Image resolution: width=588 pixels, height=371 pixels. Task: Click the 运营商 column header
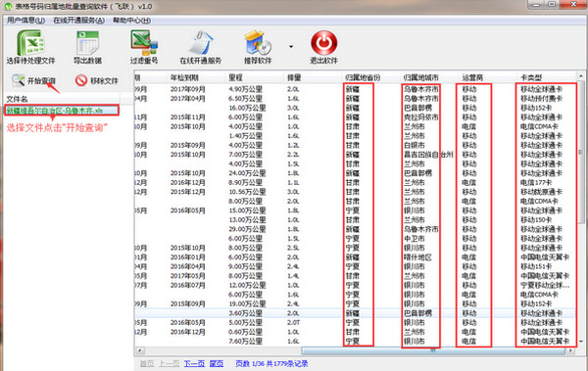tap(472, 77)
